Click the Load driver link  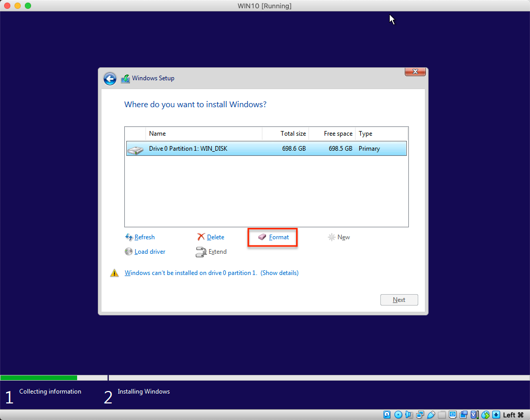coord(150,252)
